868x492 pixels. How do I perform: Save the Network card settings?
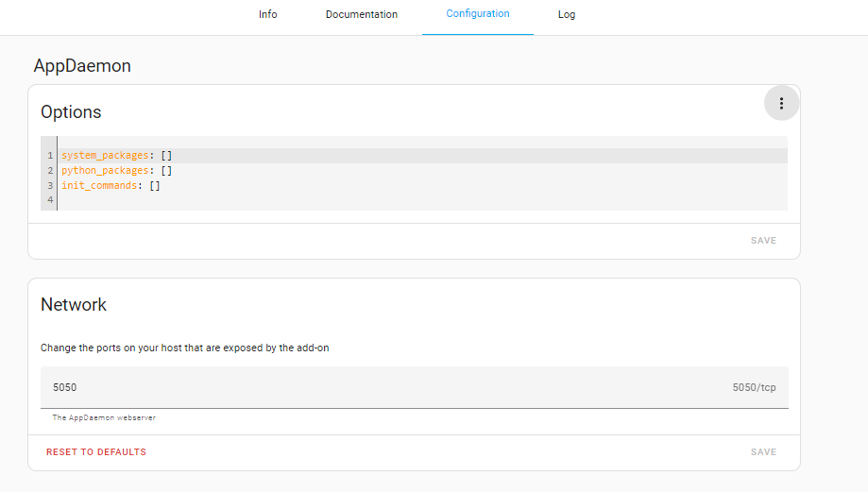coord(763,451)
